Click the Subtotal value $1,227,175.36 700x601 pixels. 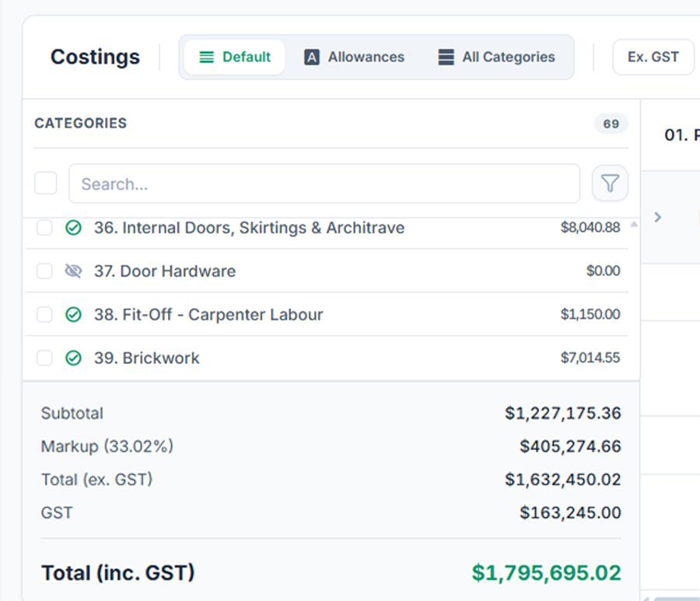(x=563, y=413)
